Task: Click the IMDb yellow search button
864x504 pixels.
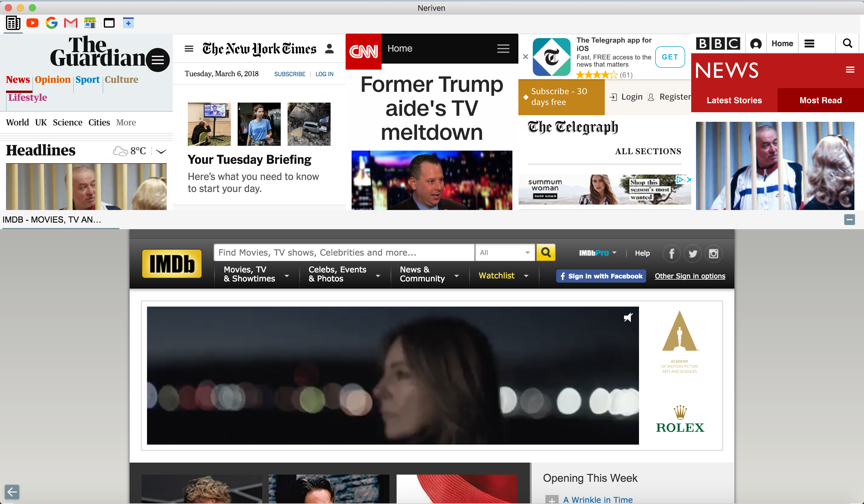Action: 545,253
